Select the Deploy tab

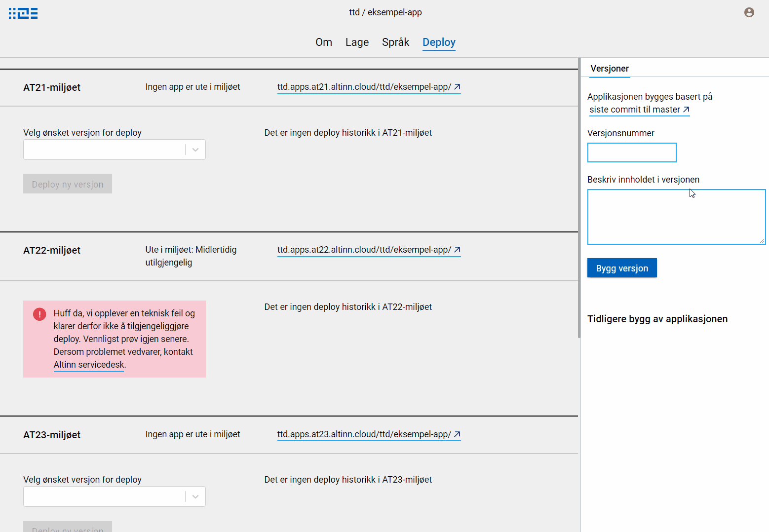(439, 42)
